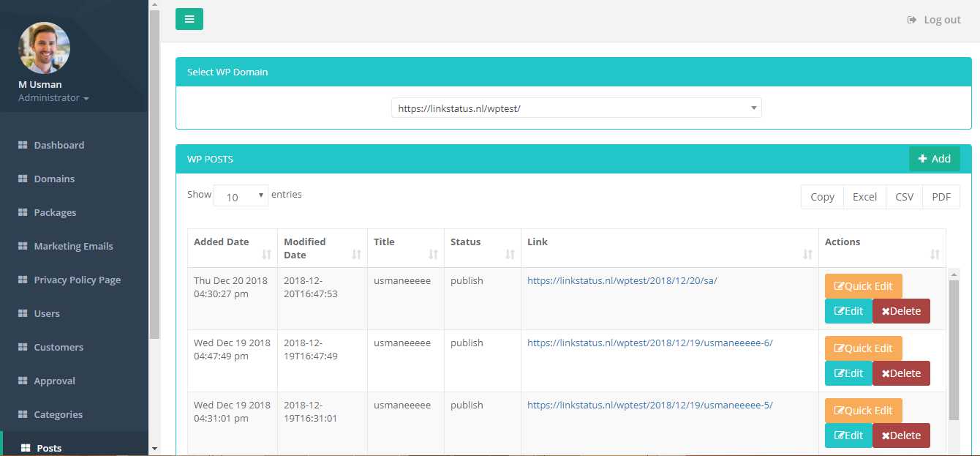The width and height of the screenshot is (980, 456).
Task: Open the WP Domain select dropdown
Action: click(576, 108)
